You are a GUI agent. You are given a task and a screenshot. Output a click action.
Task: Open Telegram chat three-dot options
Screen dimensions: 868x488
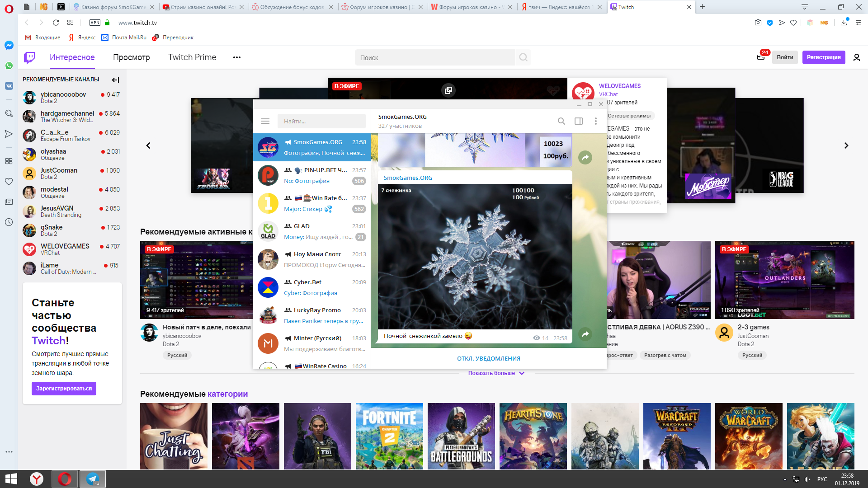point(595,121)
